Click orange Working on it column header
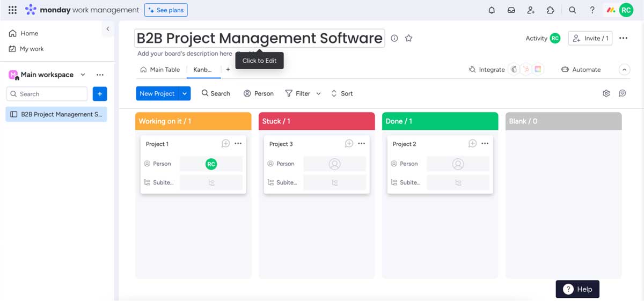 193,121
